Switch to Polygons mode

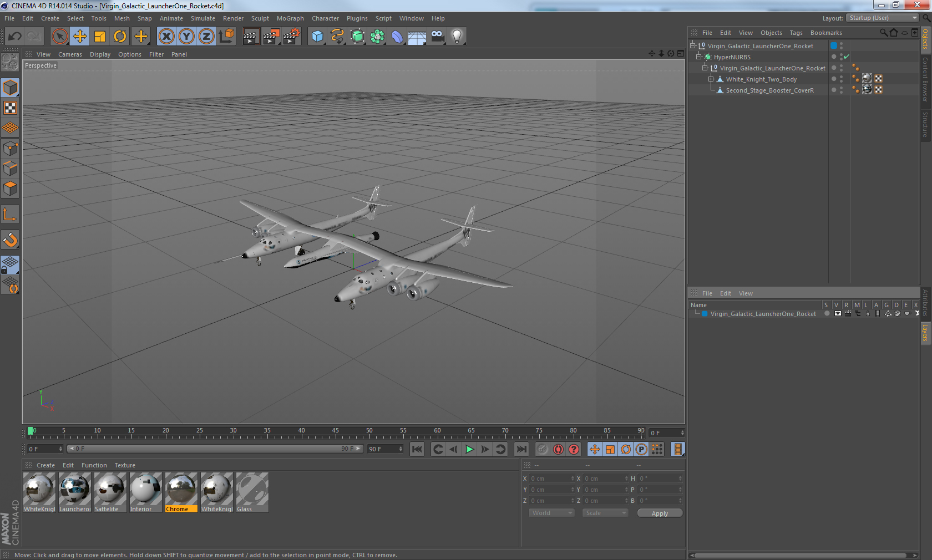11,189
